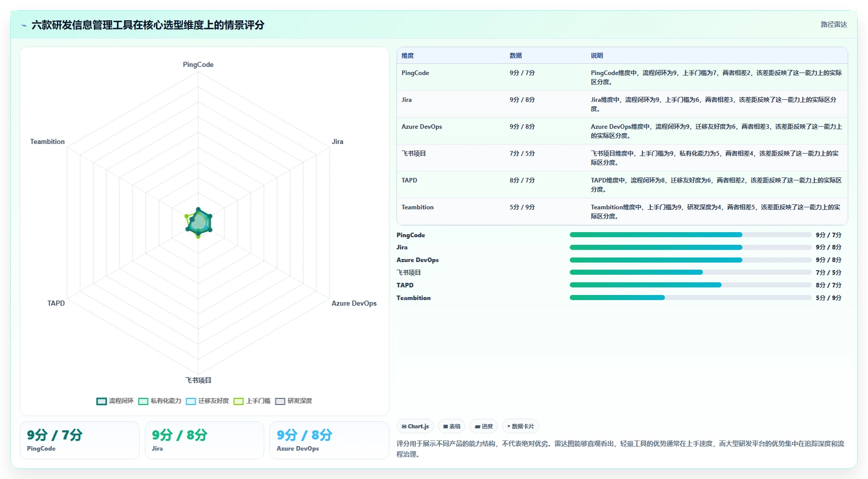This screenshot has height=479, width=868.
Task: Click the 进度 tag chip
Action: [484, 426]
